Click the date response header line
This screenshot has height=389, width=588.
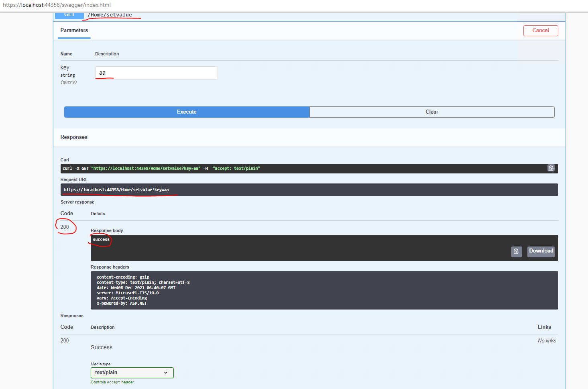pos(136,288)
